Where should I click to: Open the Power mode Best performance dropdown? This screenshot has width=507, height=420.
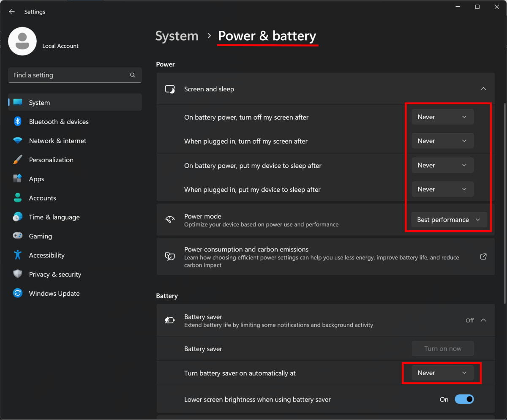pyautogui.click(x=449, y=220)
